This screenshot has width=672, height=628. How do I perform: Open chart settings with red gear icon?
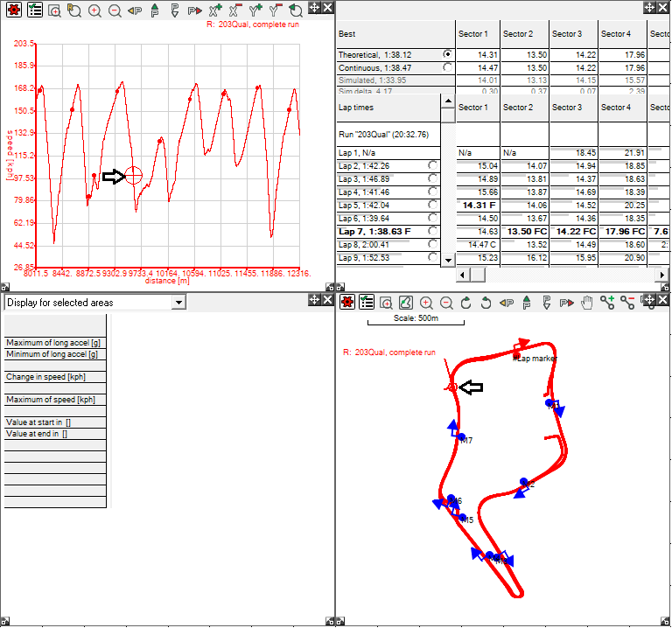click(x=13, y=10)
